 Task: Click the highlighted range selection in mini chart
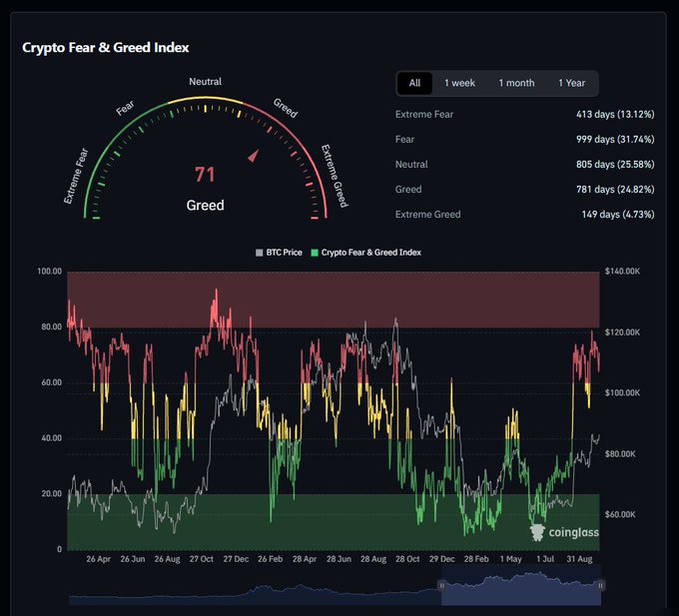[521, 585]
